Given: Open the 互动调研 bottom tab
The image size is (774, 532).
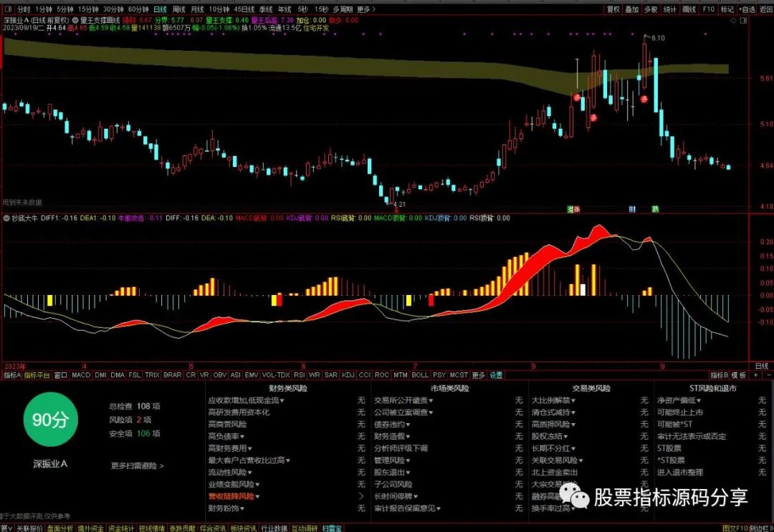Looking at the screenshot, I should pos(304,528).
